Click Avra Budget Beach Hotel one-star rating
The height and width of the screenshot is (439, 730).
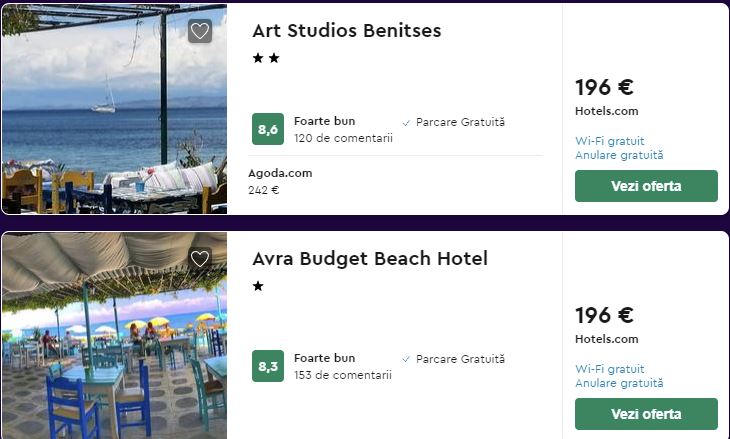[258, 287]
